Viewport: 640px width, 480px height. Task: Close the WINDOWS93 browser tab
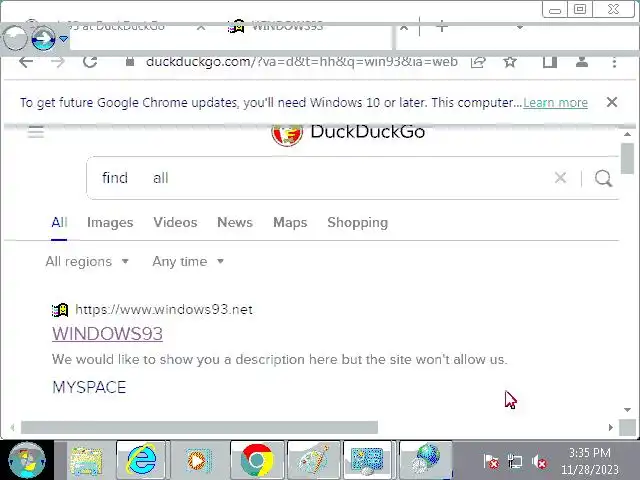coord(404,27)
